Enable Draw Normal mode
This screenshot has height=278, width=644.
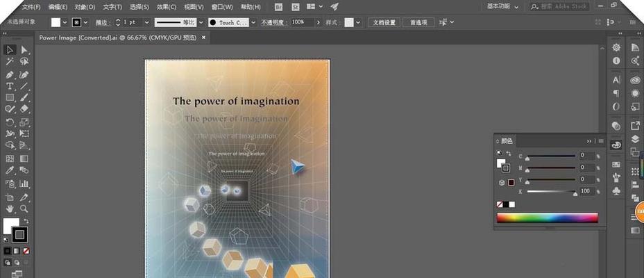pos(7,262)
